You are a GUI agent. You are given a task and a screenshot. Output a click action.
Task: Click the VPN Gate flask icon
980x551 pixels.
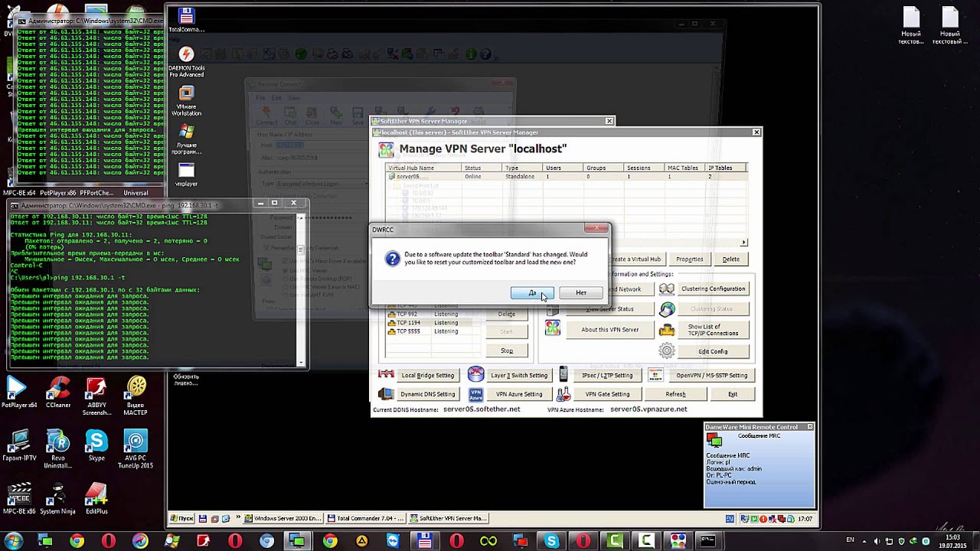(563, 394)
